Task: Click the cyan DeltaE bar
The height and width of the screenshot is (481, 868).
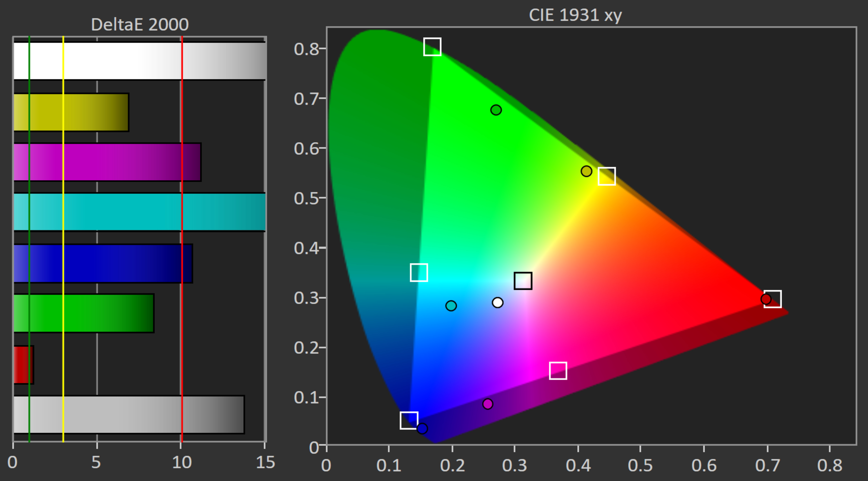Action: tap(139, 212)
